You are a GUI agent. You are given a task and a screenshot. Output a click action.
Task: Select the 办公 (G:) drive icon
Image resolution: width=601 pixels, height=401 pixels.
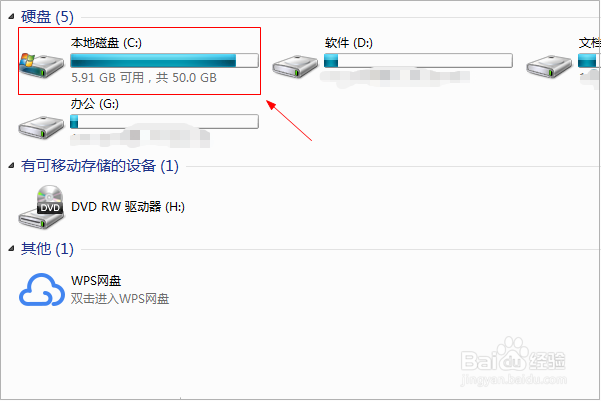41,127
